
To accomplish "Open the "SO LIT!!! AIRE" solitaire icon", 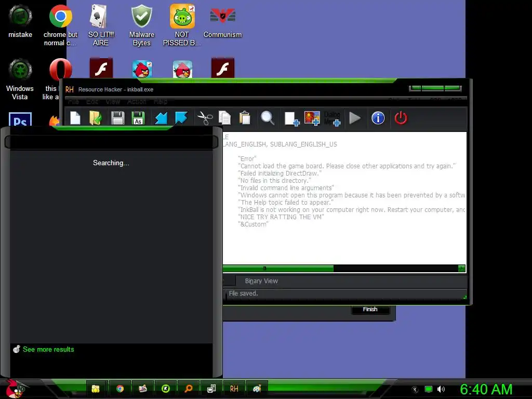I will (101, 25).
